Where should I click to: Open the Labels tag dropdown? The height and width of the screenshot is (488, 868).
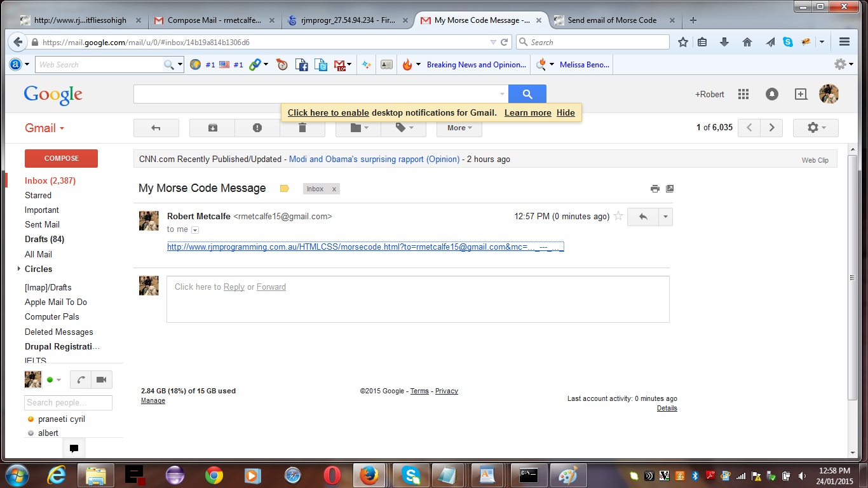(x=403, y=128)
